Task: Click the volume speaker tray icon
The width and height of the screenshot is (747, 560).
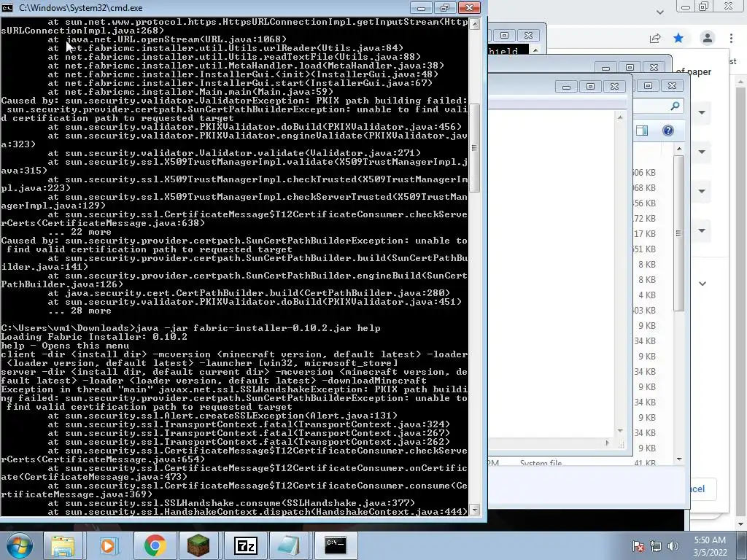Action: point(673,545)
